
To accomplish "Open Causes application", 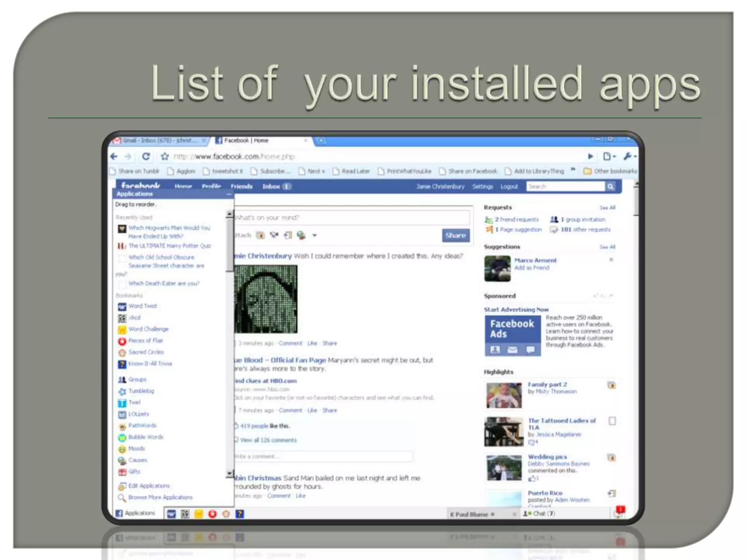I will tap(138, 460).
